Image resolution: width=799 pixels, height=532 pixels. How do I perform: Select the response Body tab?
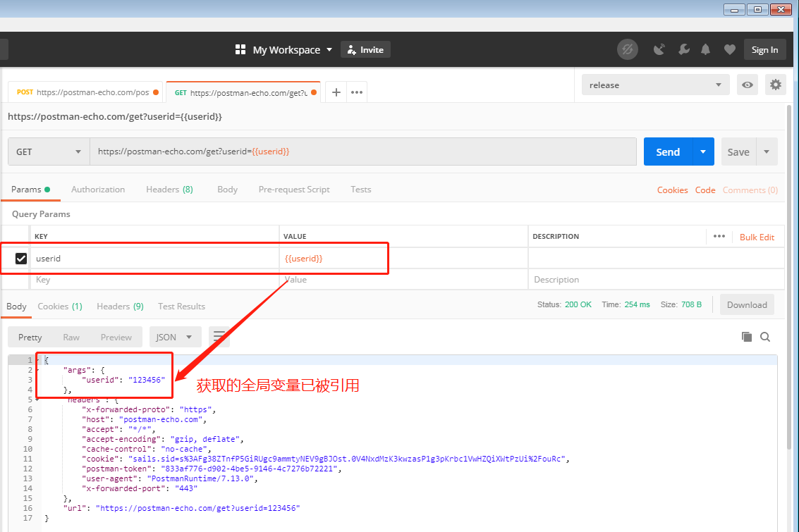coord(16,307)
